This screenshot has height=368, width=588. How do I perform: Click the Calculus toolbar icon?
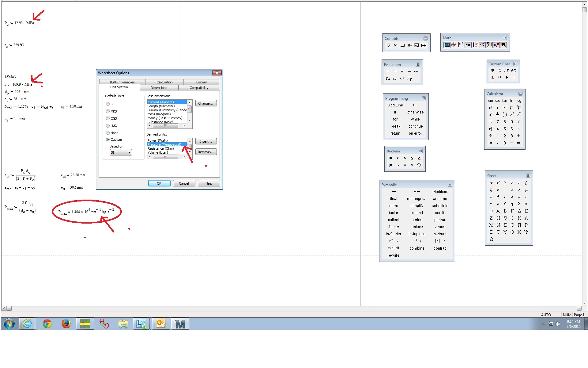(x=475, y=45)
